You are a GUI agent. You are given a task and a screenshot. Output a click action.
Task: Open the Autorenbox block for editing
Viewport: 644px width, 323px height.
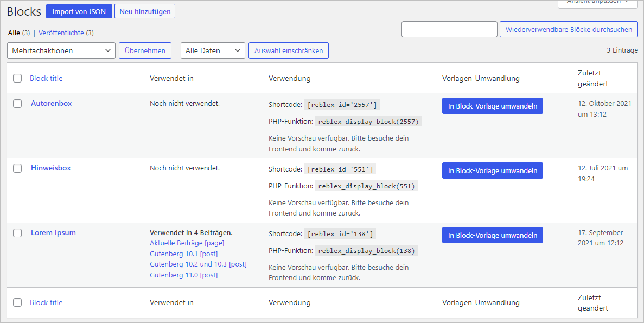pos(51,103)
